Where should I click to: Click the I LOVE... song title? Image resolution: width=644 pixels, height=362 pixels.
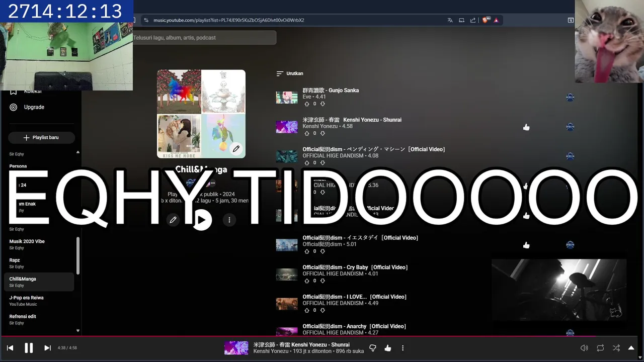(x=354, y=297)
